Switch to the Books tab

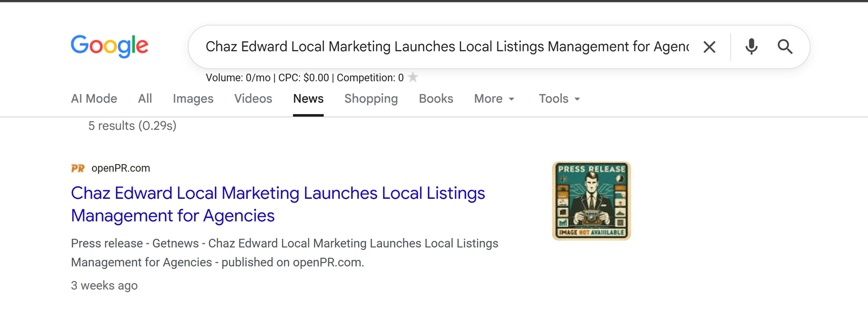point(436,99)
